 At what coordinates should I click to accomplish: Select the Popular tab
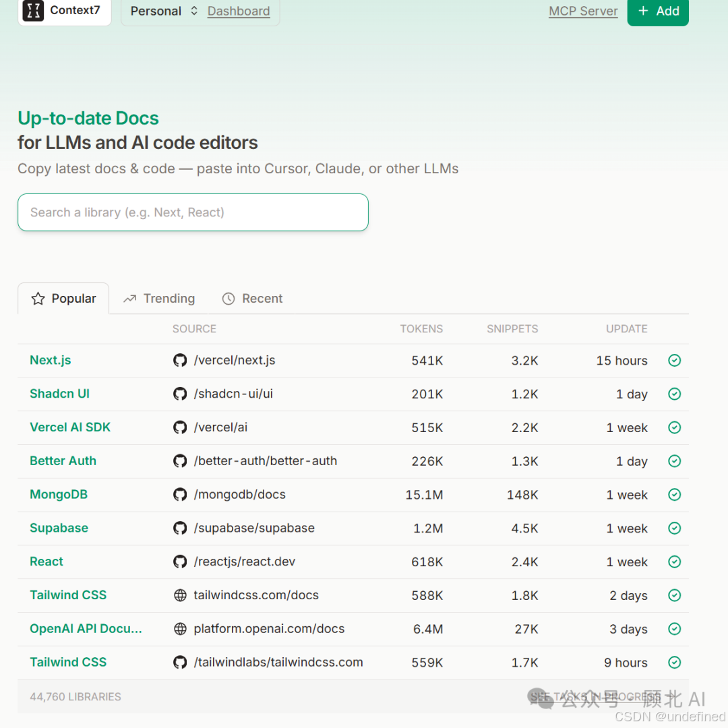point(63,298)
